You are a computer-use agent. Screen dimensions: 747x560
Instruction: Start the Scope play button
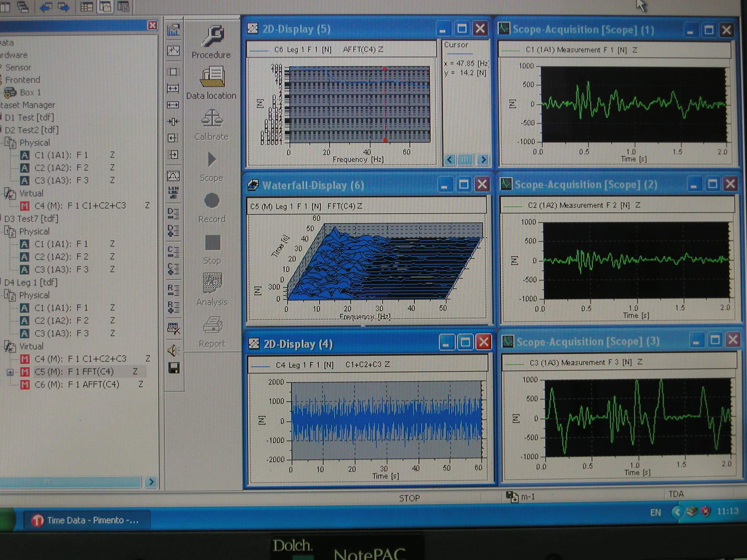pyautogui.click(x=212, y=159)
